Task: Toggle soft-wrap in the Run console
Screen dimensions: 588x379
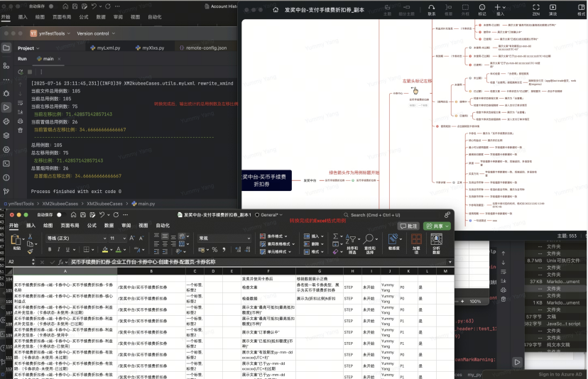Action: click(20, 104)
